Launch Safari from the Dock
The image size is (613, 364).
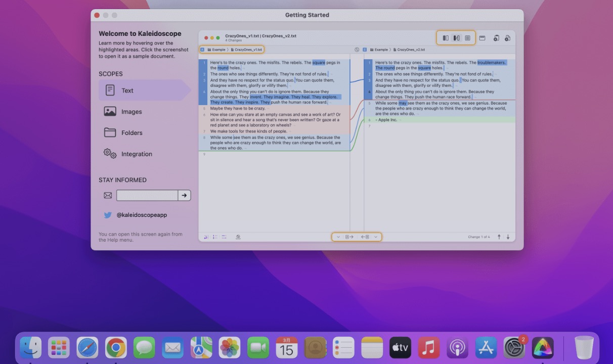click(x=87, y=348)
